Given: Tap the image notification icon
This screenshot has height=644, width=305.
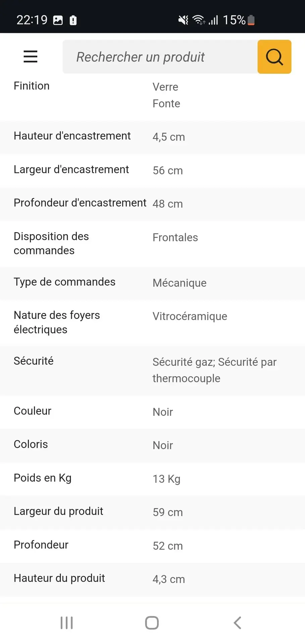Looking at the screenshot, I should pyautogui.click(x=58, y=20).
